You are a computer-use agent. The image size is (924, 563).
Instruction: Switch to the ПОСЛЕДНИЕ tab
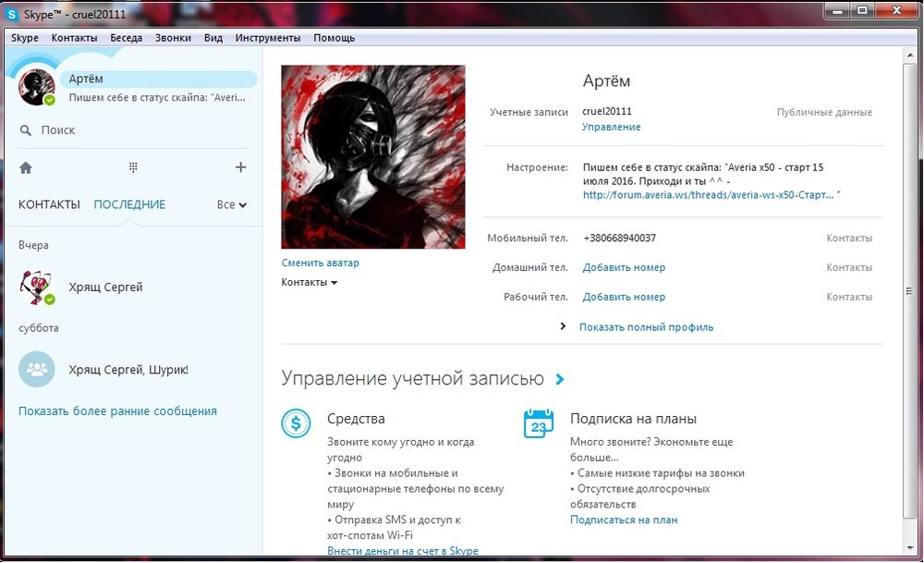(129, 204)
